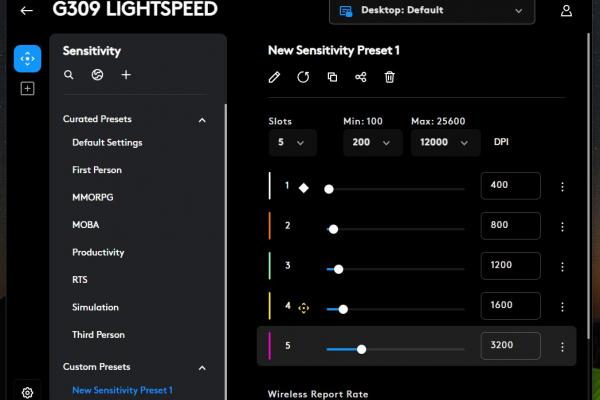Click the slot 4 DPI slider handle

(x=343, y=309)
